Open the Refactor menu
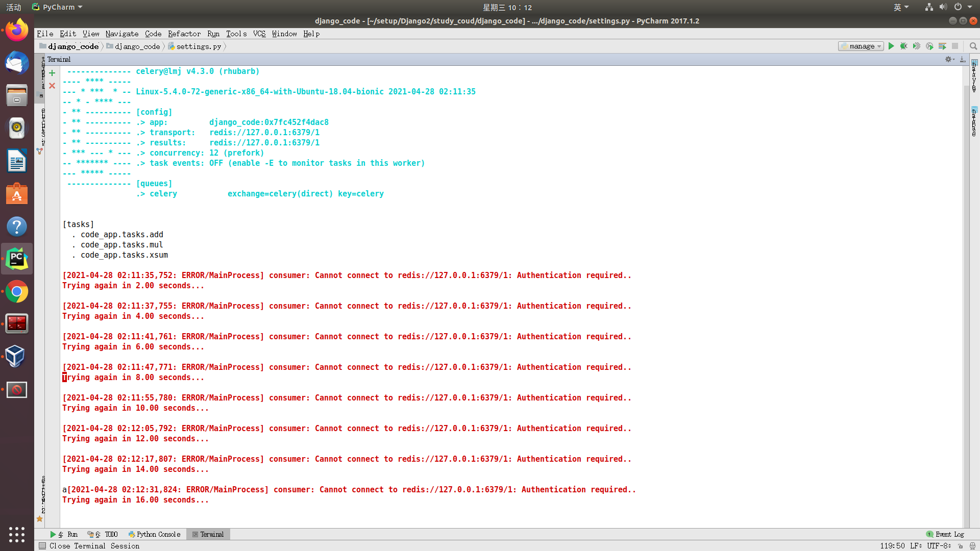The image size is (980, 551). [x=184, y=34]
